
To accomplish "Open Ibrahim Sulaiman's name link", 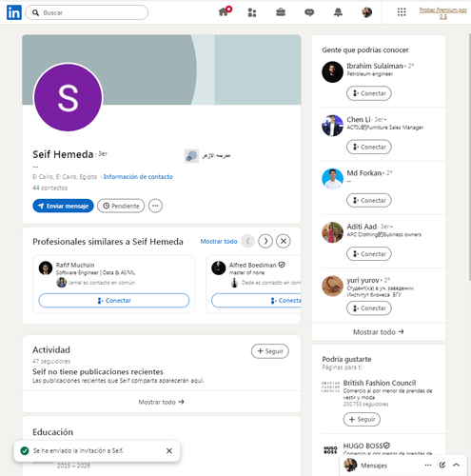I will click(x=374, y=66).
